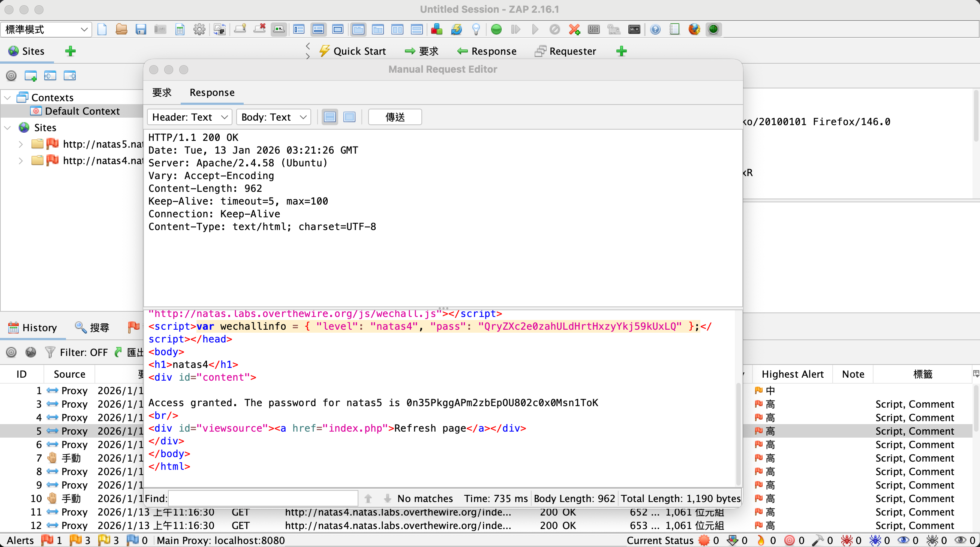Viewport: 980px width, 547px height.
Task: Click the new context icon in Sites panel
Action: (x=30, y=76)
